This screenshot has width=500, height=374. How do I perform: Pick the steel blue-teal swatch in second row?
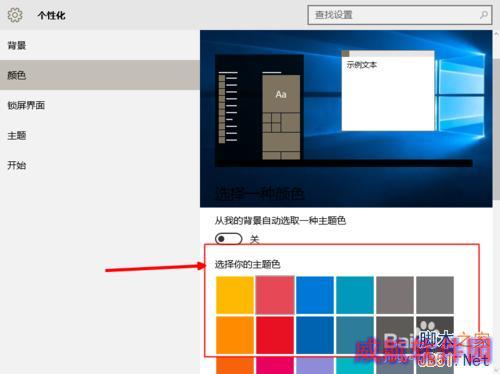(x=355, y=335)
